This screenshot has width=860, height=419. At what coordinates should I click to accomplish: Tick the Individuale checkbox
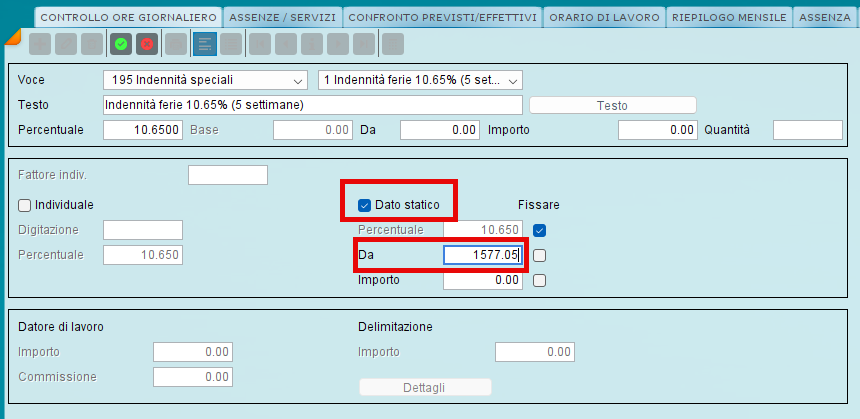(25, 205)
